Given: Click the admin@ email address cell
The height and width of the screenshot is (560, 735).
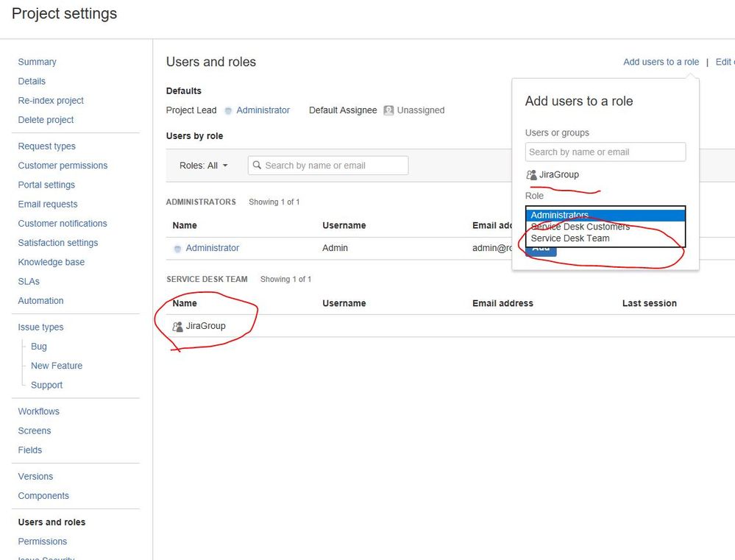Looking at the screenshot, I should [x=492, y=248].
